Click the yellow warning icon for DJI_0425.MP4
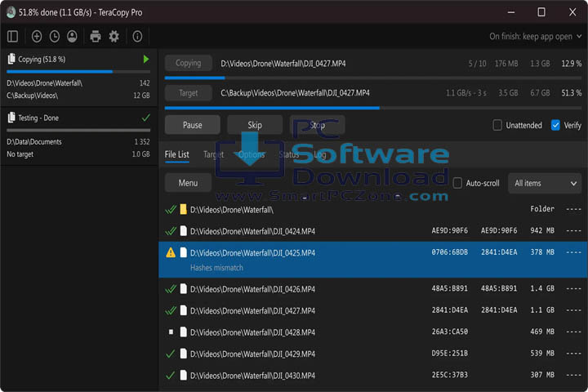Screen dimensions: 588x392 pos(171,252)
